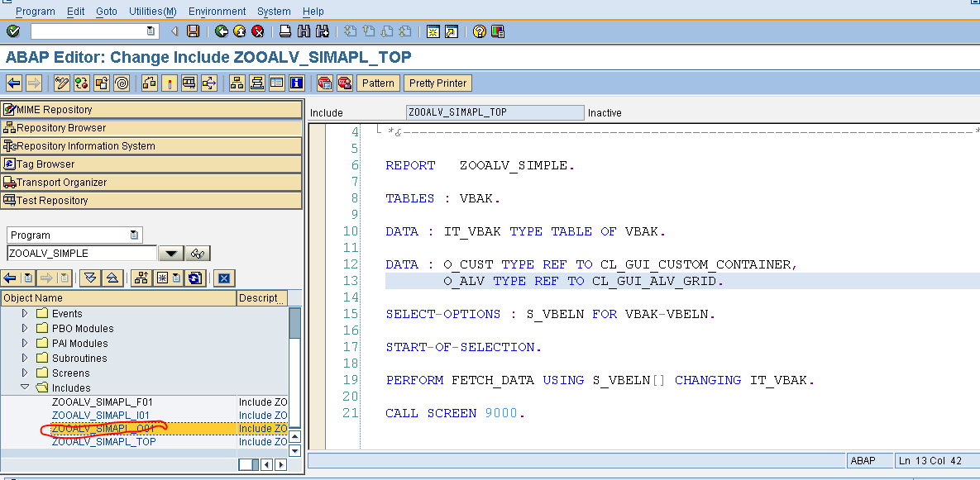Image resolution: width=980 pixels, height=480 pixels.
Task: Open the program name dropdown arrow
Action: [171, 253]
